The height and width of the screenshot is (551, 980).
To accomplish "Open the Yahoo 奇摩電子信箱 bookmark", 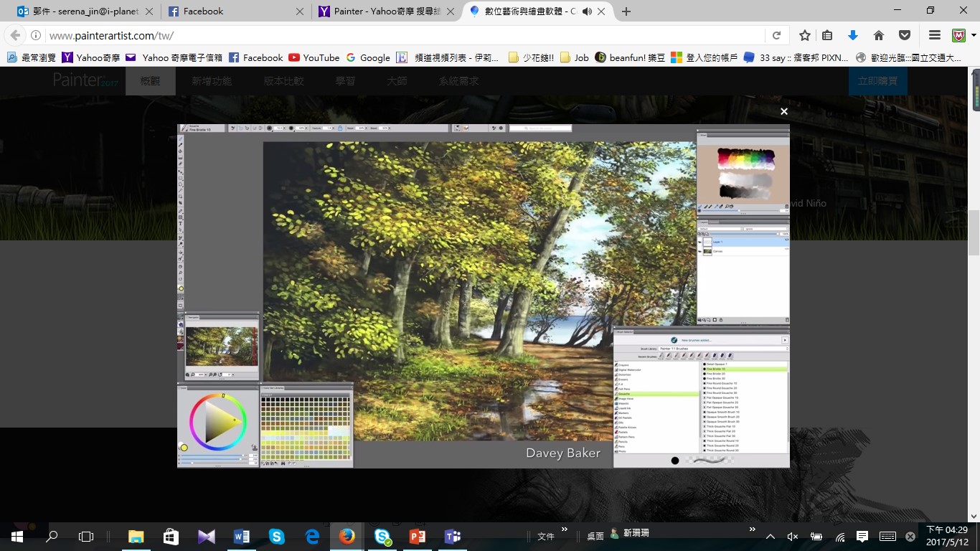I will point(174,57).
